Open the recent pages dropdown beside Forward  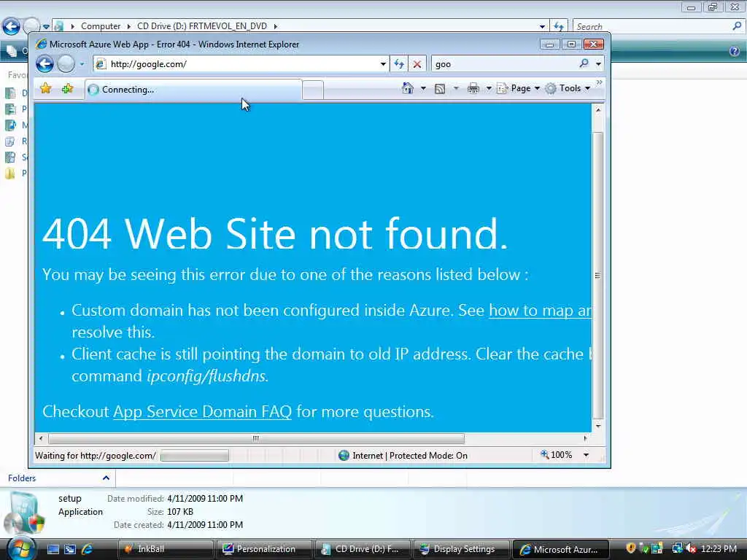pos(82,64)
